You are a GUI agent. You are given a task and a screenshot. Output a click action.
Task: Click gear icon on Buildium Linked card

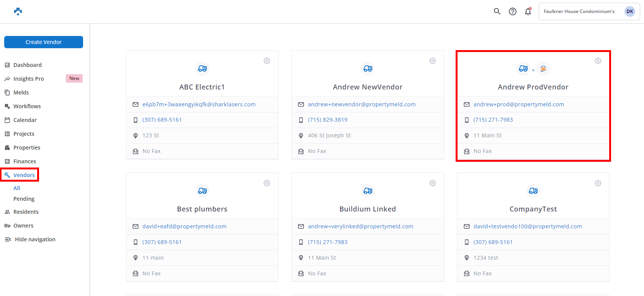(432, 183)
